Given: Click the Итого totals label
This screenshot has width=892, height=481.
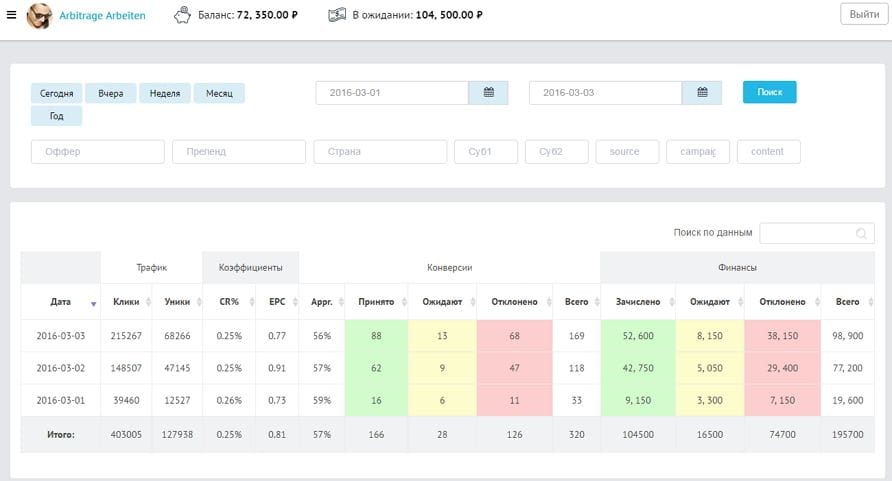Looking at the screenshot, I should 61,434.
